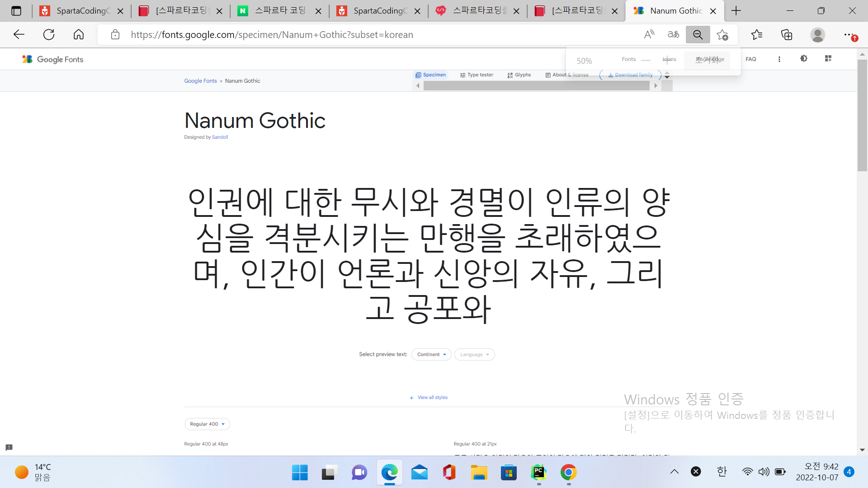The width and height of the screenshot is (868, 488).
Task: Open the Language preview text dropdown
Action: pyautogui.click(x=474, y=355)
